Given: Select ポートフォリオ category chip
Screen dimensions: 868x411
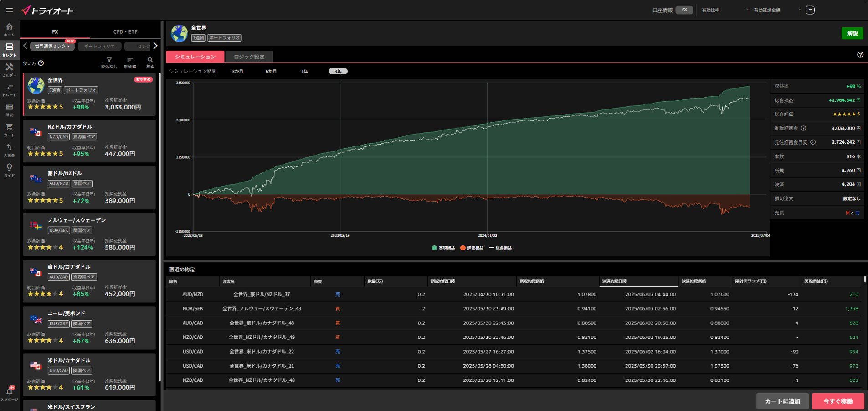Looking at the screenshot, I should pyautogui.click(x=99, y=46).
